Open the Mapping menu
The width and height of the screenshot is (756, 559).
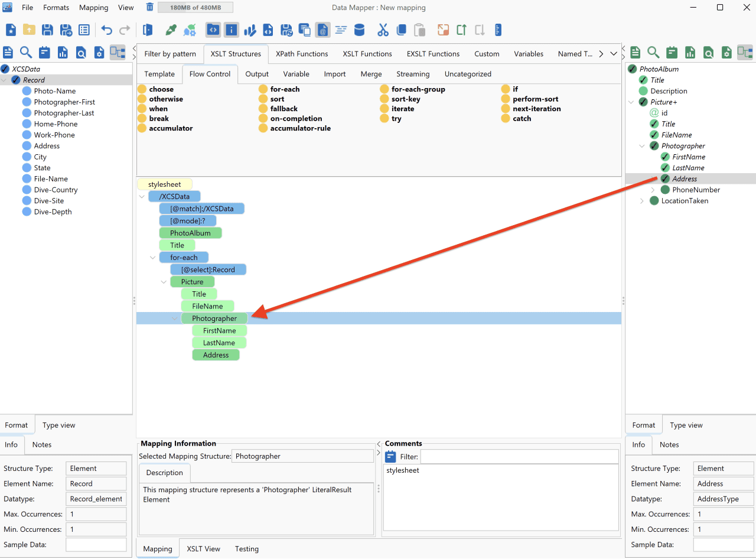pyautogui.click(x=93, y=8)
